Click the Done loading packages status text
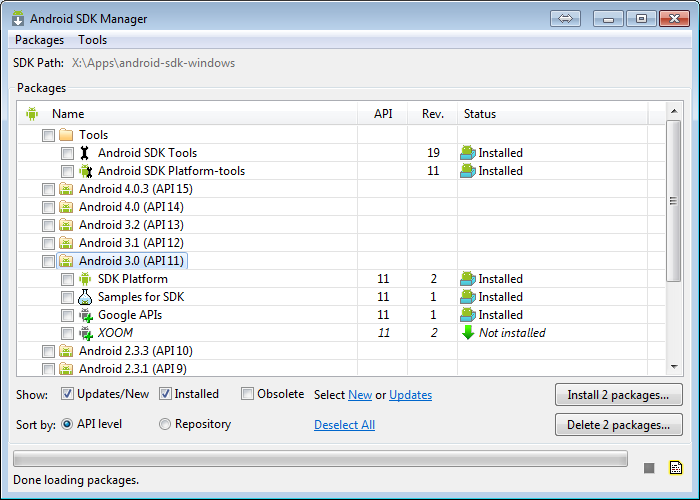 tap(76, 480)
